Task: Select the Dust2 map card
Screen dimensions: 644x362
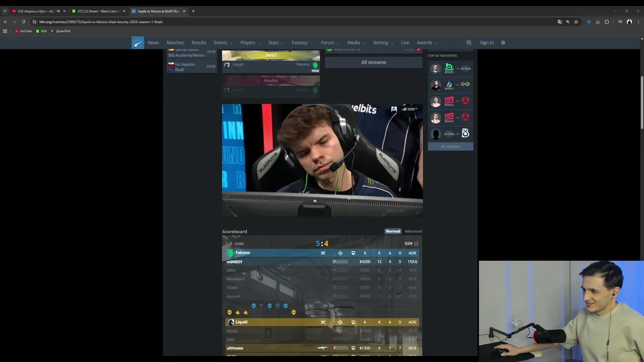Action: 271,61
